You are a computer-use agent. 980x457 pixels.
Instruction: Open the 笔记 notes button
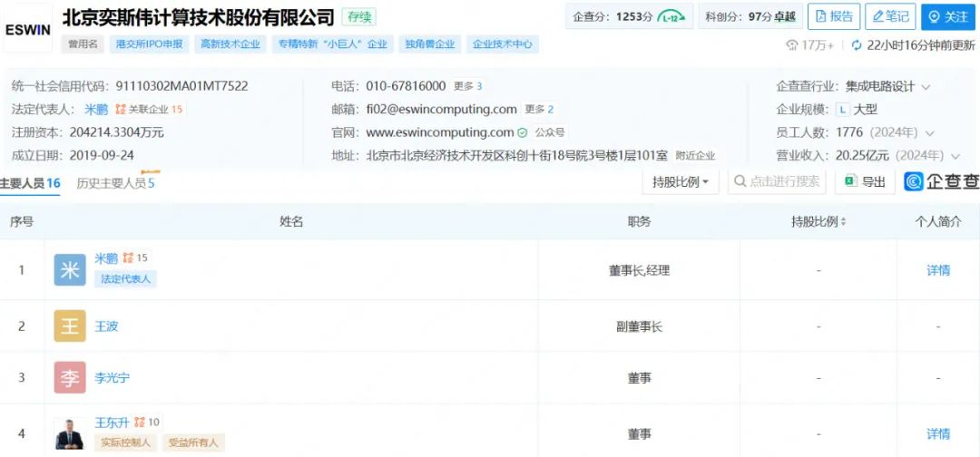[889, 16]
